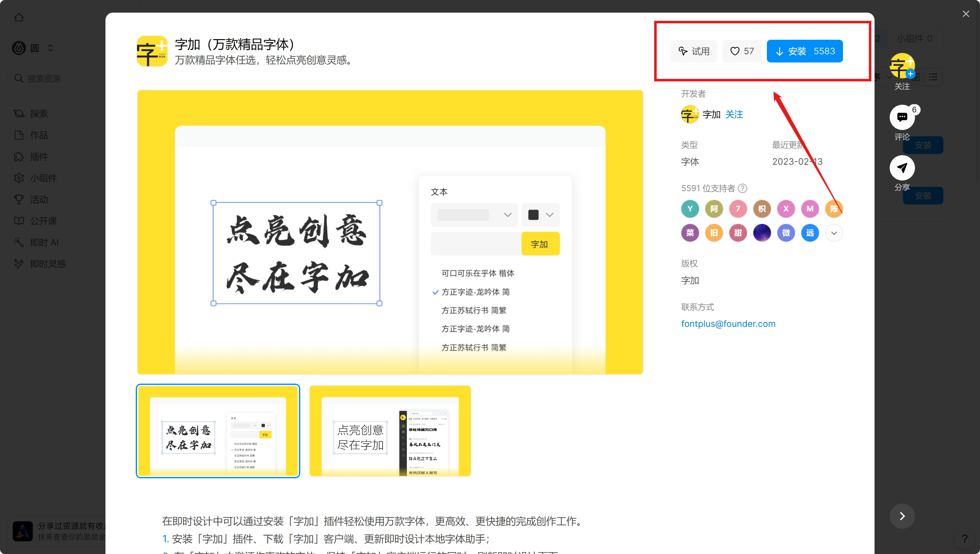Viewport: 980px width, 554px height.
Task: Follow the developer via 关注 link
Action: coord(734,114)
